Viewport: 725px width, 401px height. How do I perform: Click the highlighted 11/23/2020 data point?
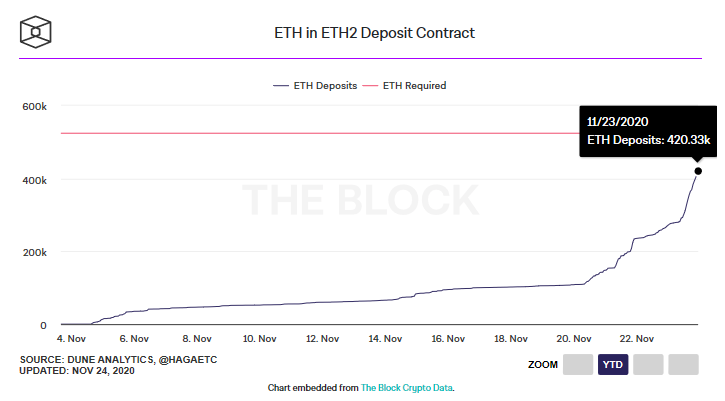[698, 171]
